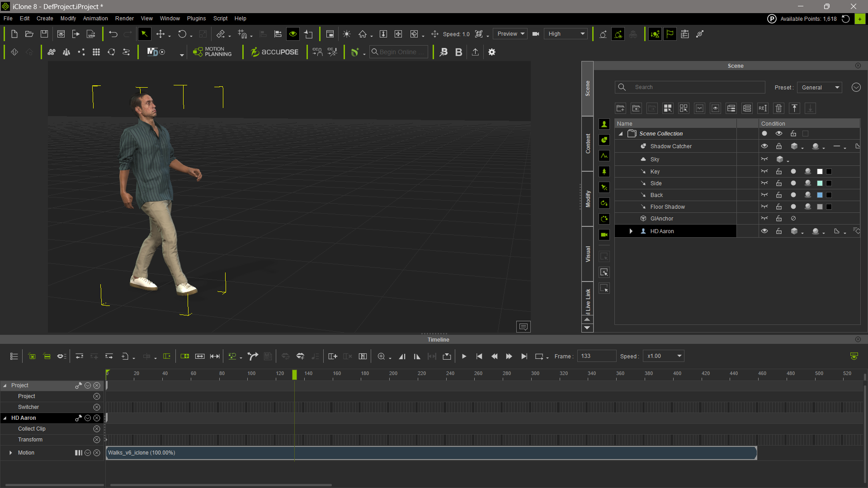This screenshot has height=488, width=868.
Task: Expand the HD Aaron tree item in the Scene panel
Action: tap(631, 231)
